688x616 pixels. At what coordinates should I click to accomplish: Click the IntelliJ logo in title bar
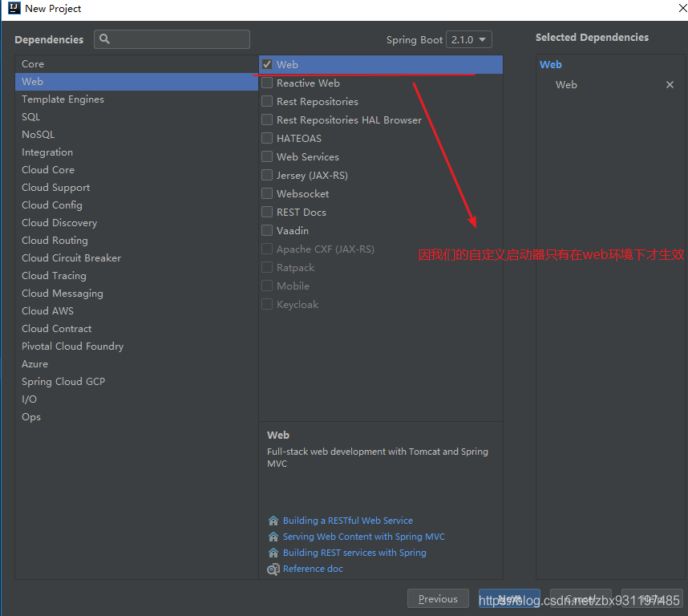pos(14,8)
